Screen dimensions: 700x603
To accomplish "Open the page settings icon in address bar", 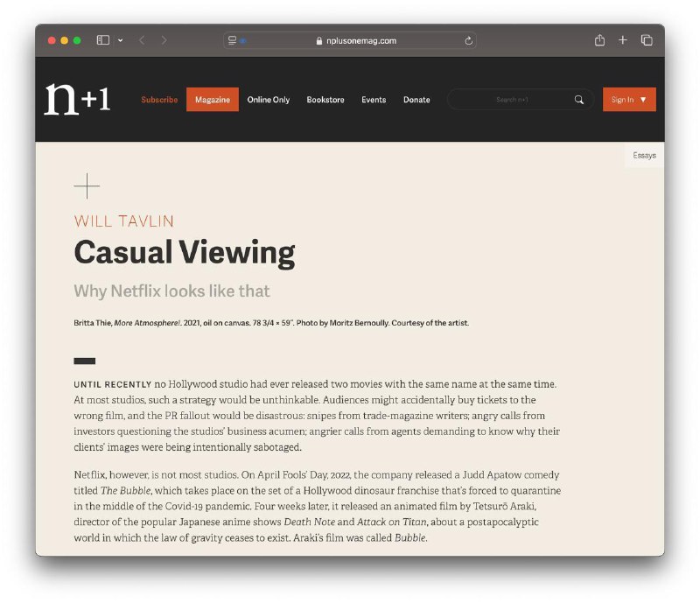I will (x=232, y=40).
